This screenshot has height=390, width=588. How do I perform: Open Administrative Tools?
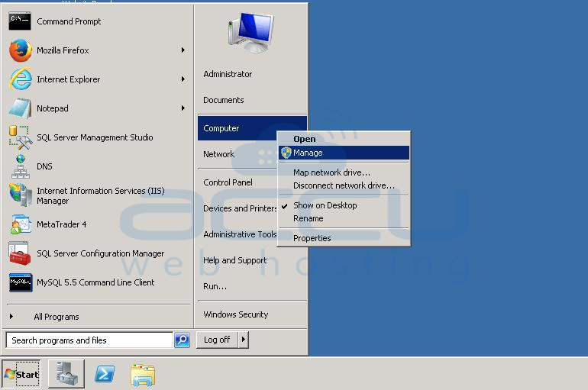pyautogui.click(x=240, y=234)
